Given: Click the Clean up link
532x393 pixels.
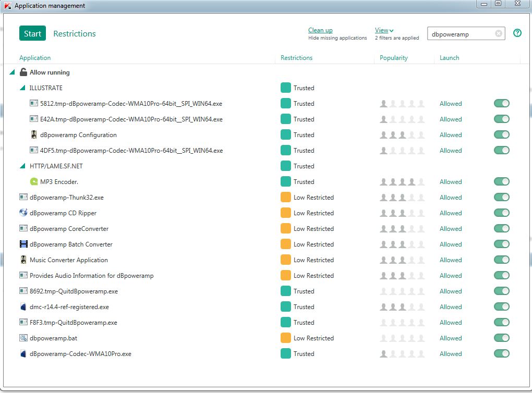Looking at the screenshot, I should pos(320,30).
